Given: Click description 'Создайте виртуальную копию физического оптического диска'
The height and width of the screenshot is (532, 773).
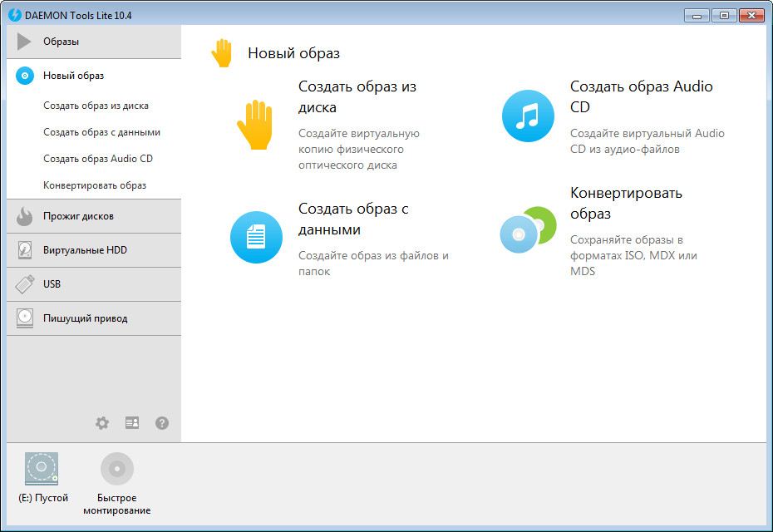Looking at the screenshot, I should coord(359,149).
